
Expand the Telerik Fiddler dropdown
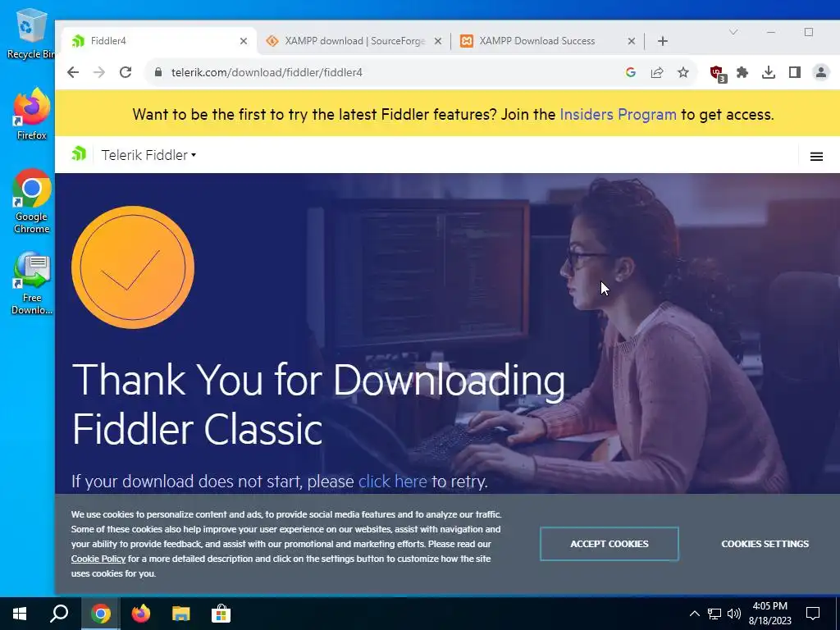pos(148,155)
